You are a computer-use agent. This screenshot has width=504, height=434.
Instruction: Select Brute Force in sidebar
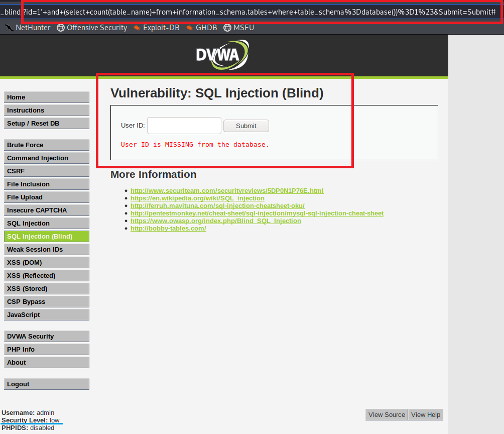[x=47, y=145]
